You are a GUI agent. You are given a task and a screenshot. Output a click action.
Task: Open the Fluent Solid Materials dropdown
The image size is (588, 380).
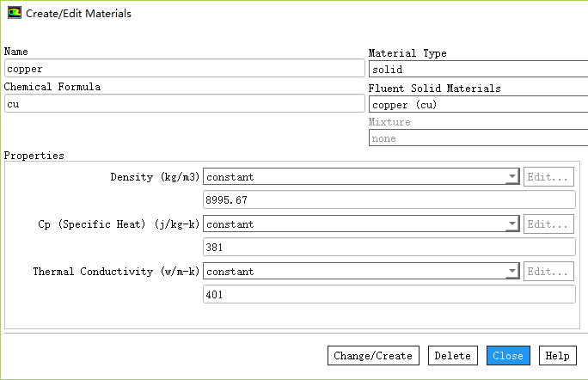point(478,105)
